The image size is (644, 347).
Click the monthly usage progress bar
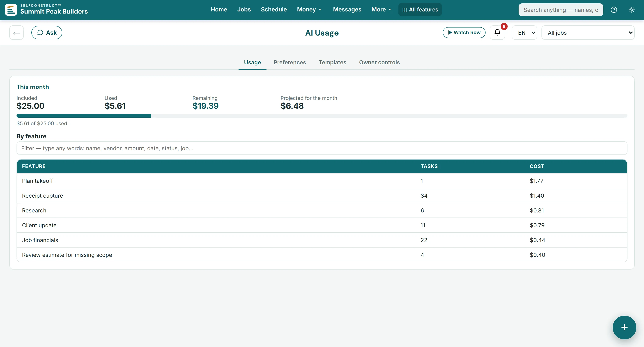point(322,116)
